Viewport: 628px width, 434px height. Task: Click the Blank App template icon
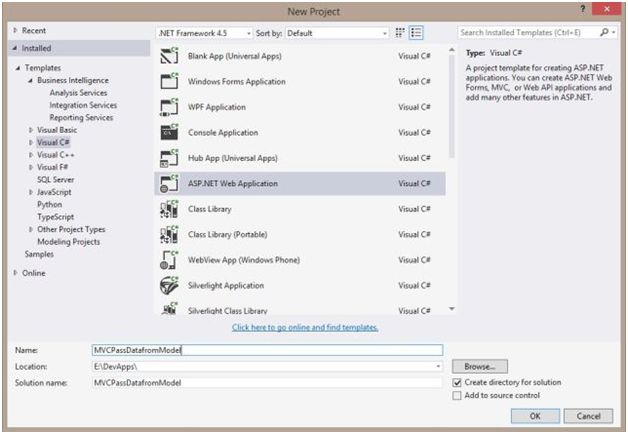(x=169, y=56)
